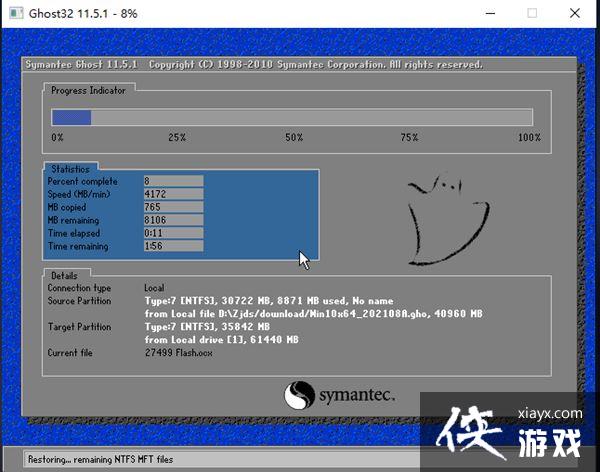Click the Local connection type value
The width and height of the screenshot is (600, 472).
click(x=154, y=288)
